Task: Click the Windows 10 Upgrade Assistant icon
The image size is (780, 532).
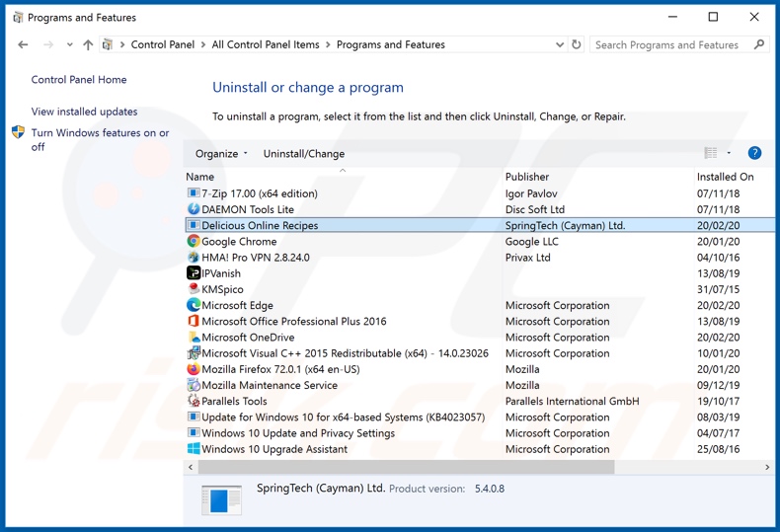Action: (193, 448)
